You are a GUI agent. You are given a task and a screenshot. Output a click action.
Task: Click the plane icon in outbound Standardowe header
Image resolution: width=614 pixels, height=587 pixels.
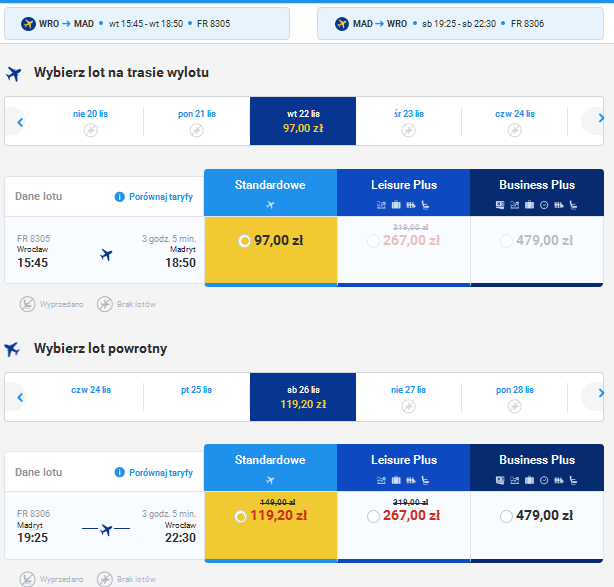pyautogui.click(x=270, y=204)
